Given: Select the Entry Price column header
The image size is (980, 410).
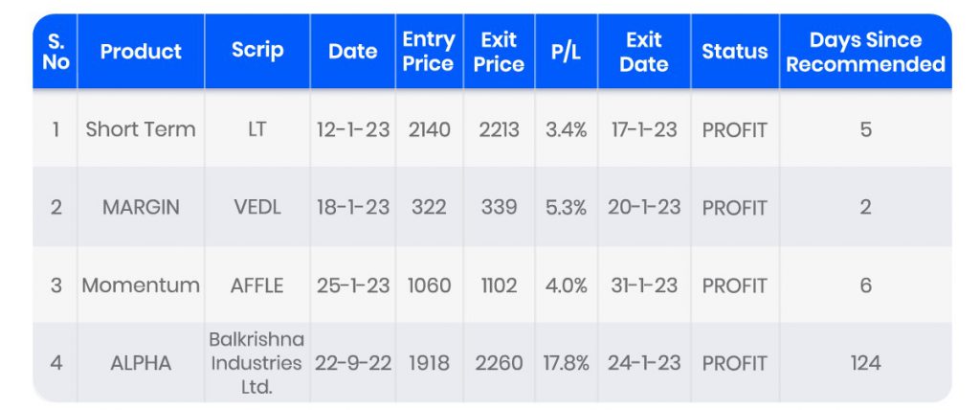Looking at the screenshot, I should click(x=428, y=52).
